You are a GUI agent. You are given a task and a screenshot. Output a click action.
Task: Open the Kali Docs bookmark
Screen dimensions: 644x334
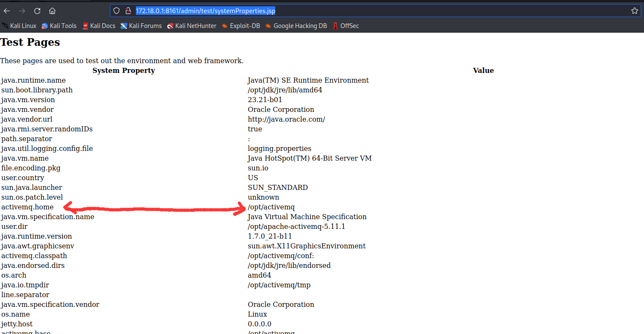99,26
